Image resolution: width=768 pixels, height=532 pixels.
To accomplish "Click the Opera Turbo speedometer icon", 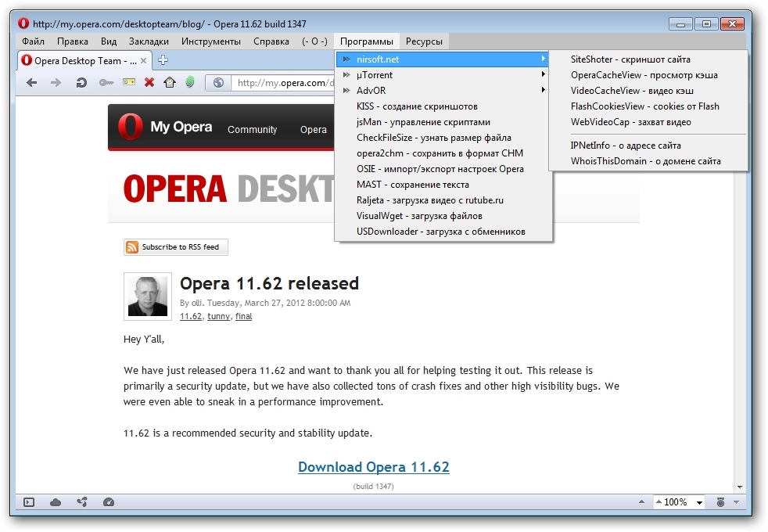I will coord(109,502).
